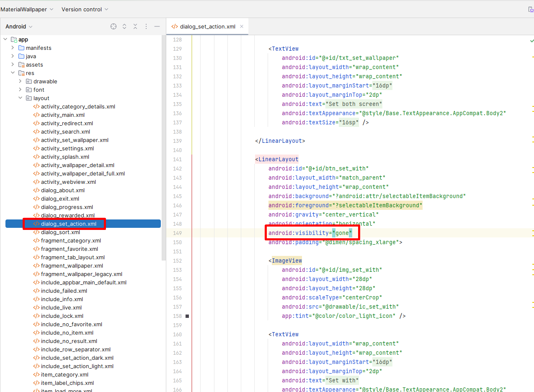Select activity_wallpaper_detail_full.xml file

coord(83,173)
